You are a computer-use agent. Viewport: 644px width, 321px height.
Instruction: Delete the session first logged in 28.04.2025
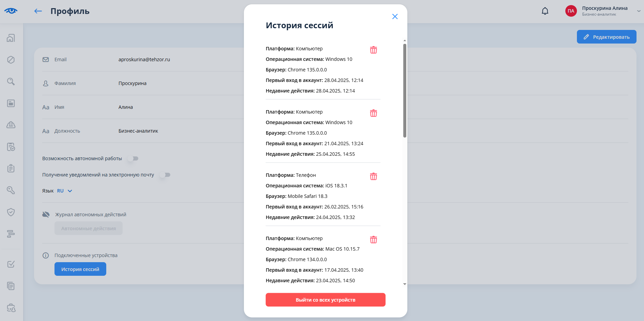tap(373, 50)
